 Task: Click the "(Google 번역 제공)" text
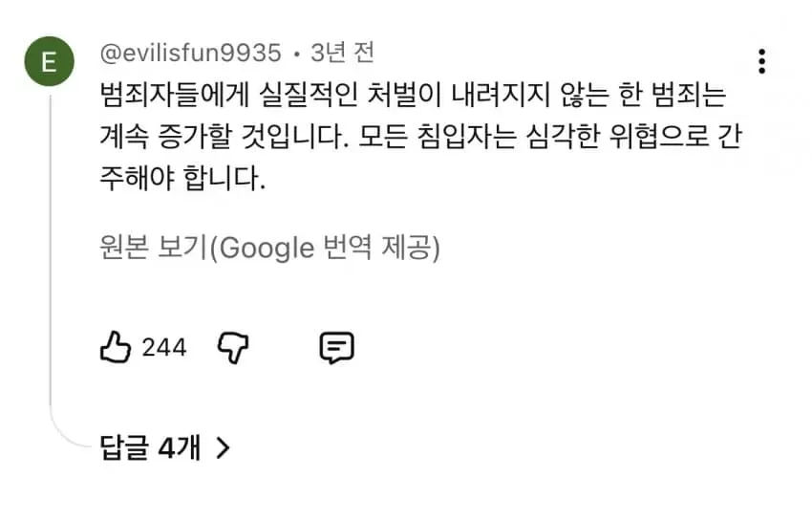[325, 248]
